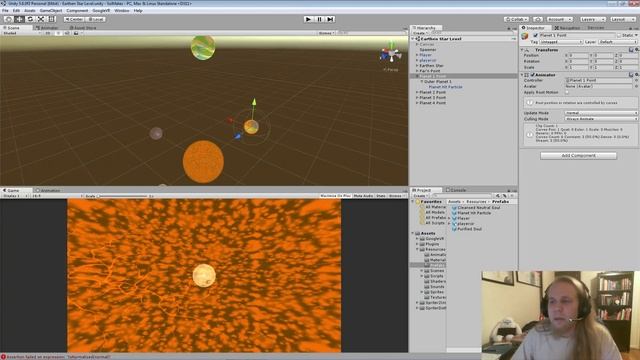Collapse Outer Planet 1 in Hierarchy
Image resolution: width=640 pixels, height=360 pixels.
[x=422, y=82]
